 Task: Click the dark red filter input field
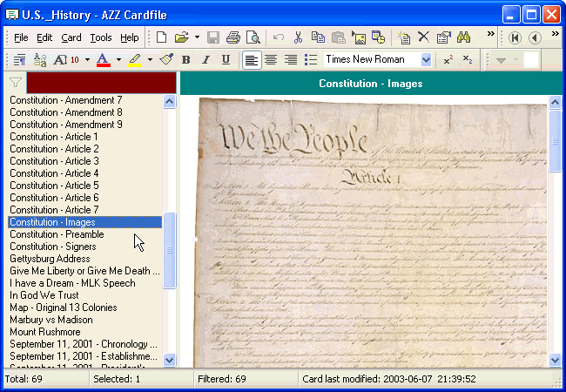point(101,83)
